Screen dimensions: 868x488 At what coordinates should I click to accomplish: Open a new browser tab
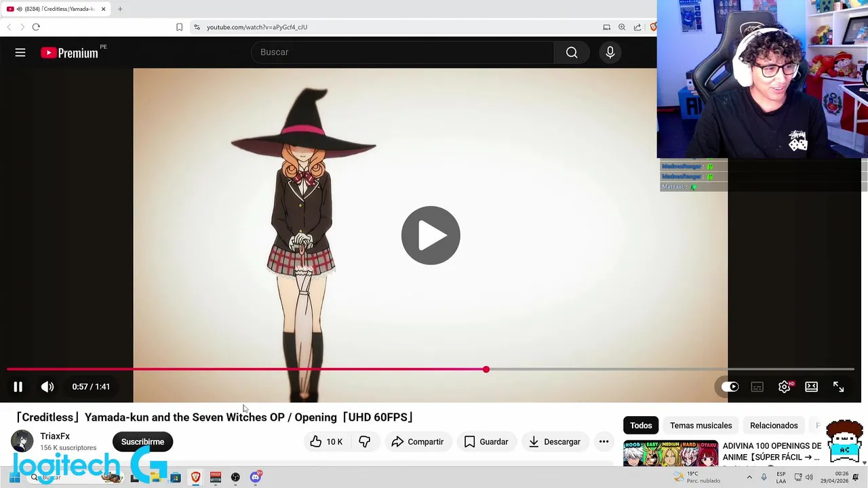(120, 9)
